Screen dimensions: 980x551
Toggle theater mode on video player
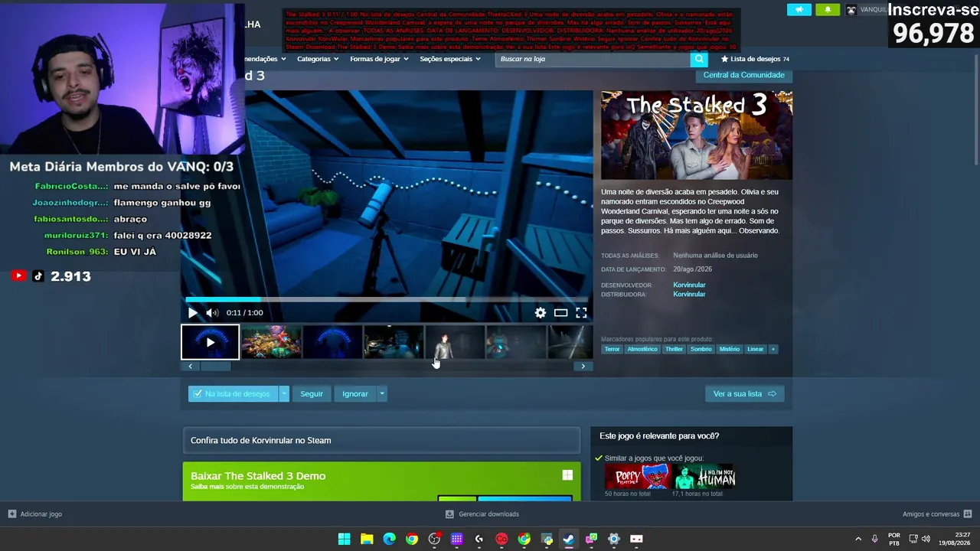tap(561, 312)
